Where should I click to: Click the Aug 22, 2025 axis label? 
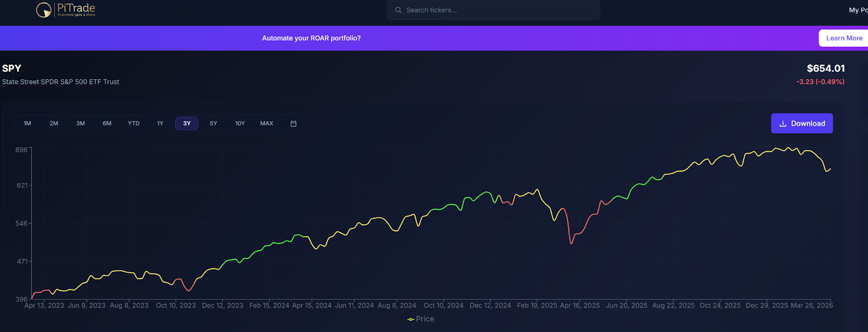(673, 305)
